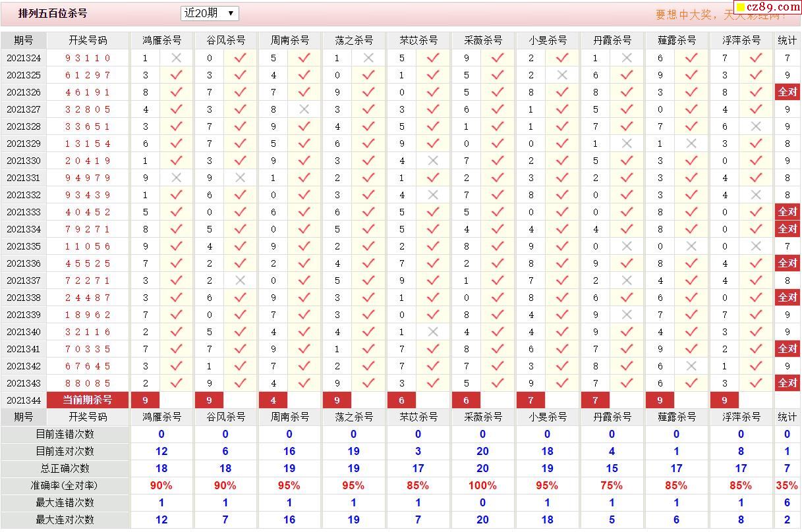Click the 目前连对次数 row label
The height and width of the screenshot is (532, 802).
pyautogui.click(x=65, y=452)
